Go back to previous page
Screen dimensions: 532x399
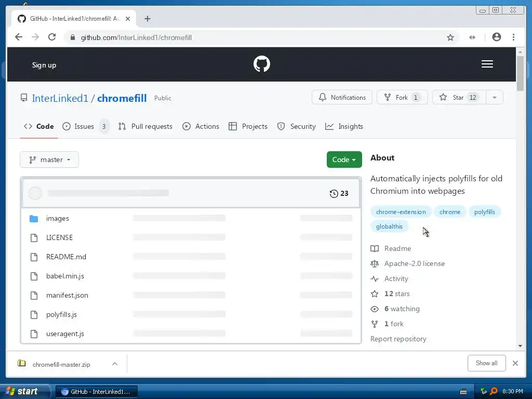(x=19, y=37)
